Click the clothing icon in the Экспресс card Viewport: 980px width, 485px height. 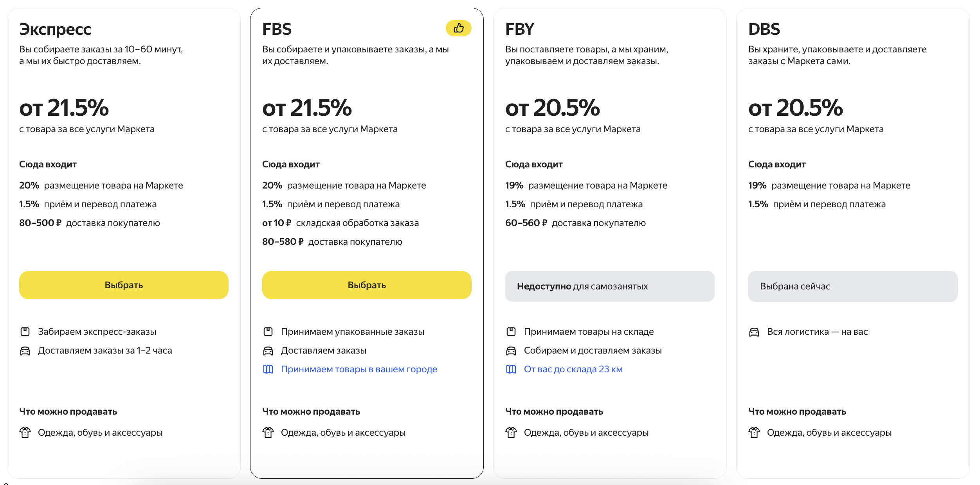tap(25, 432)
